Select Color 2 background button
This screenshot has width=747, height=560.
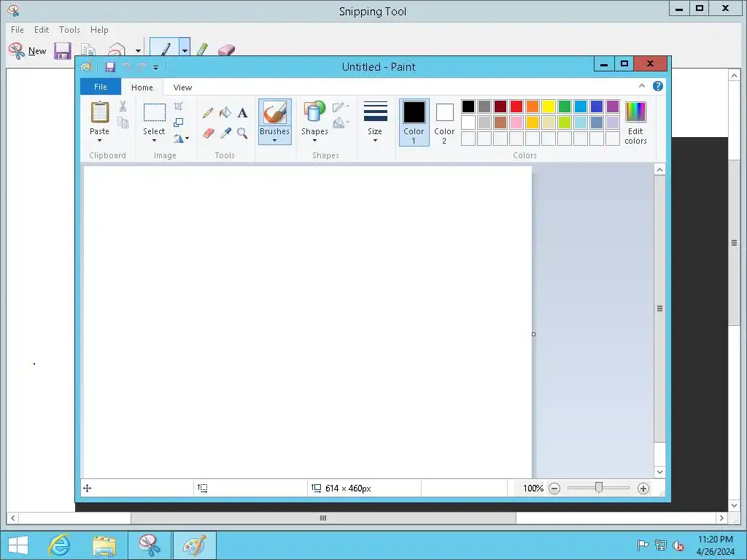pos(444,122)
